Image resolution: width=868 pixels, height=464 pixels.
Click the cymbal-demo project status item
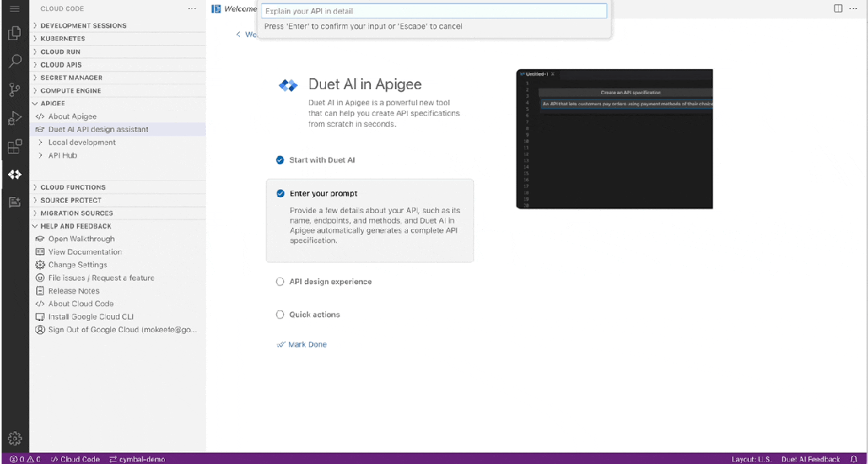point(137,459)
